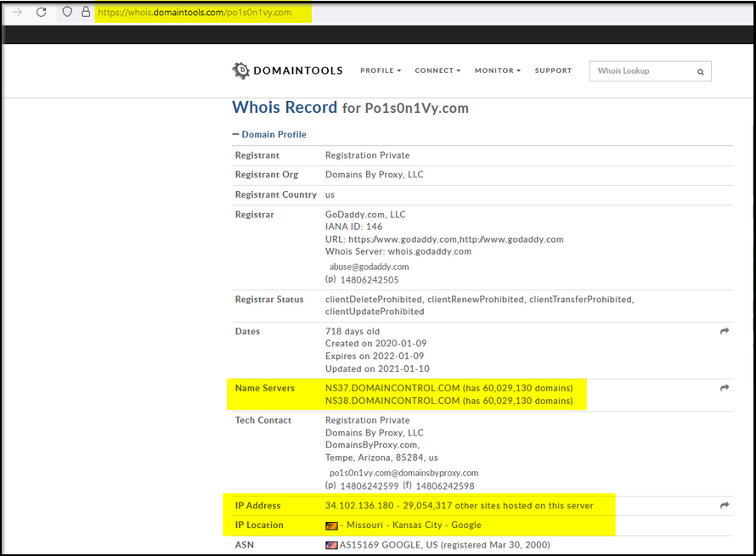Reload the page with refresh icon

pos(42,12)
